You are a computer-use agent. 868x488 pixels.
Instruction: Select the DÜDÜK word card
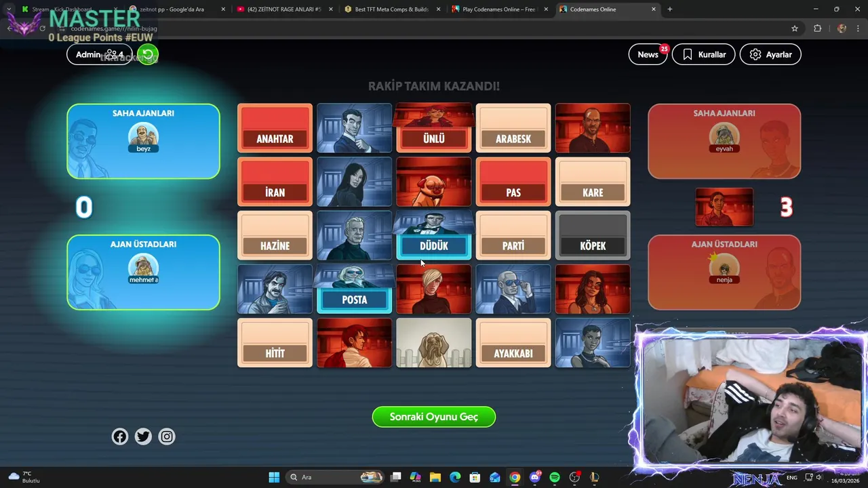point(434,245)
